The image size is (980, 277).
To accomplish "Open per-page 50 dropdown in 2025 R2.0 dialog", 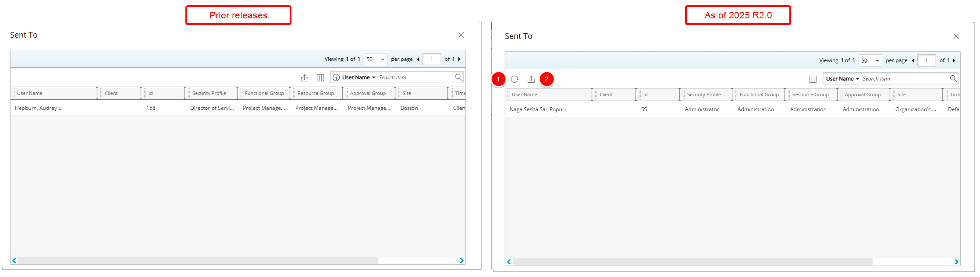I will coord(870,60).
